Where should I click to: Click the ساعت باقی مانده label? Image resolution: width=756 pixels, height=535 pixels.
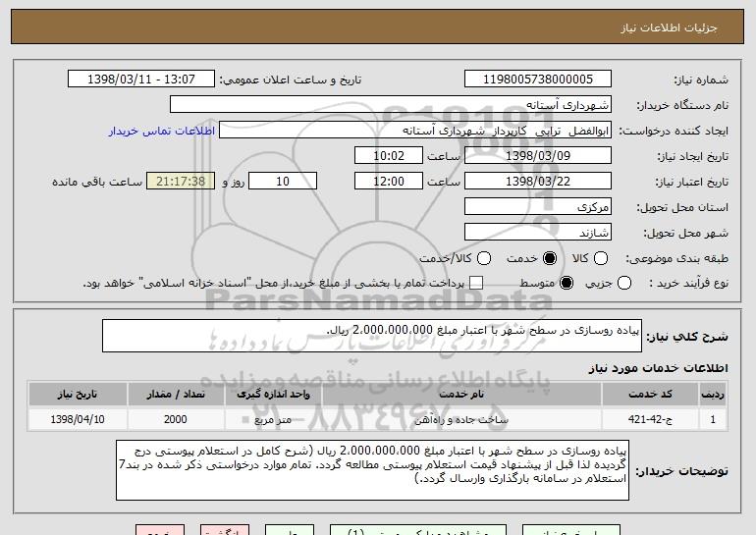tap(97, 183)
